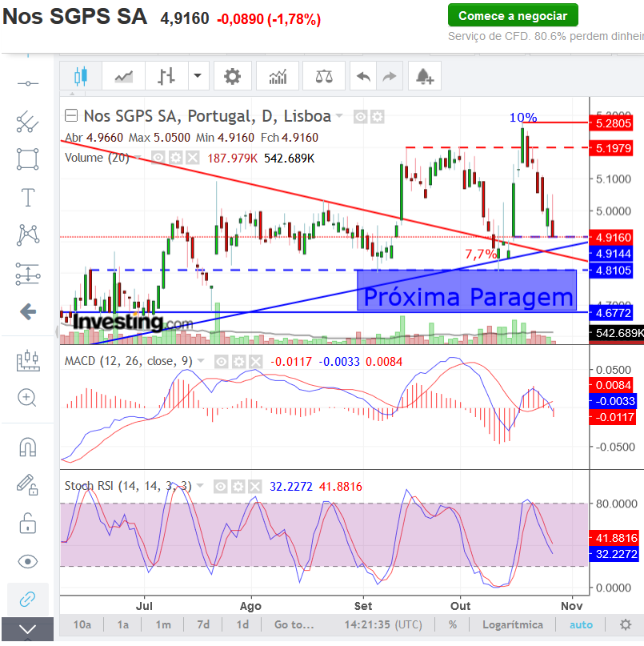This screenshot has width=644, height=646.
Task: Switch to area line chart icon
Action: tap(123, 76)
